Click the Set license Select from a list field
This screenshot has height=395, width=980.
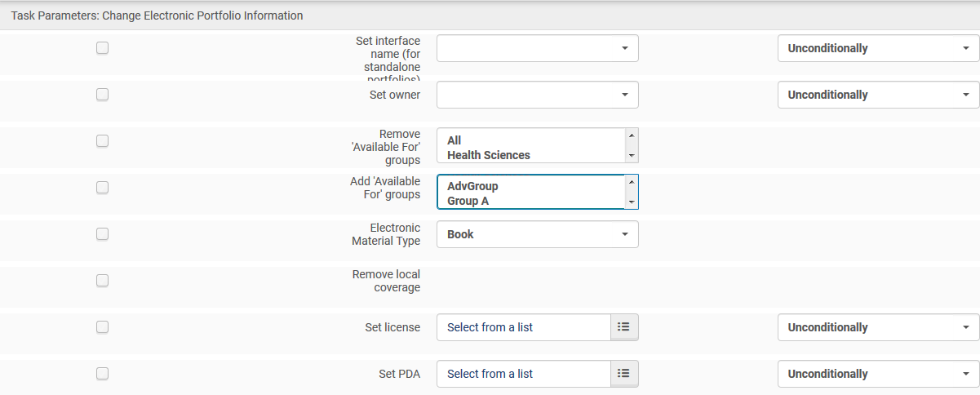524,327
